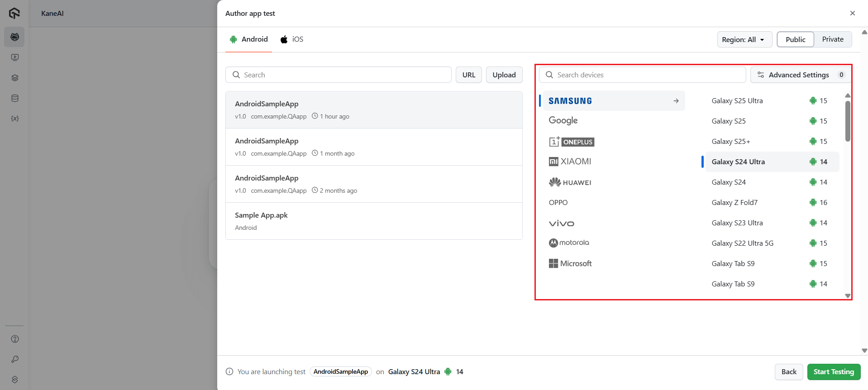Switch to the iOS tab
Image resolution: width=868 pixels, height=390 pixels.
[x=292, y=39]
